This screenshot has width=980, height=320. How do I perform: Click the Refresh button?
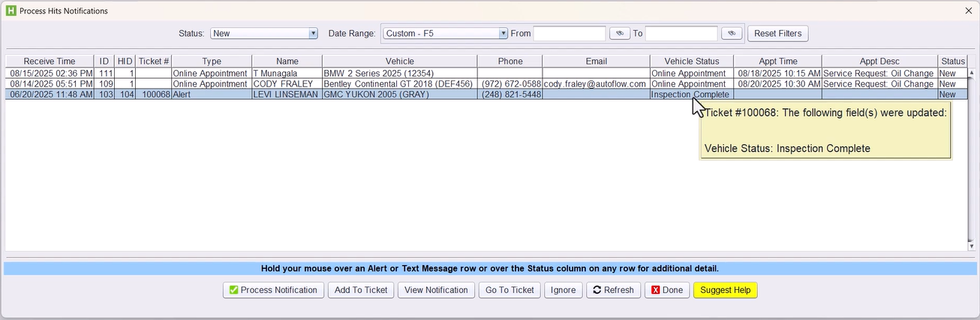pyautogui.click(x=613, y=290)
